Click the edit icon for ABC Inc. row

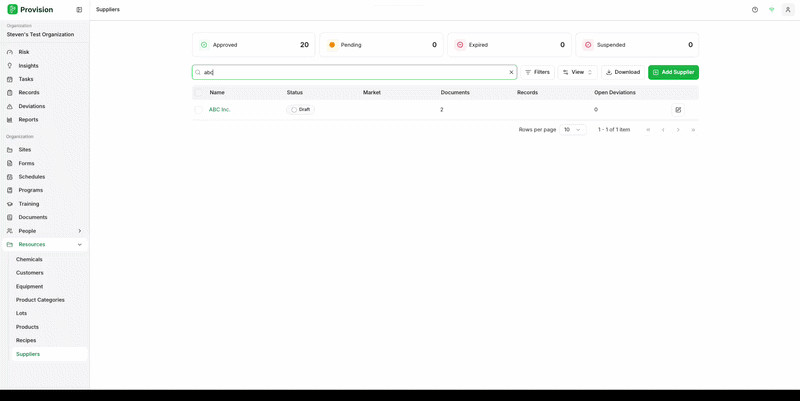(x=678, y=110)
